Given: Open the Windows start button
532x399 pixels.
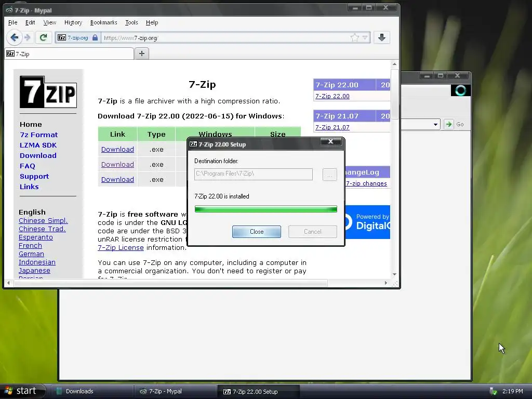Looking at the screenshot, I should 23,391.
